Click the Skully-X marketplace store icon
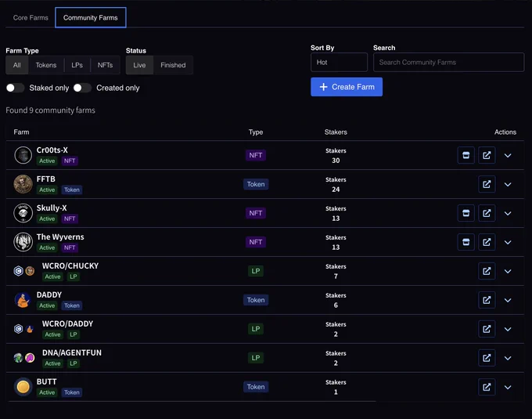 (x=465, y=213)
